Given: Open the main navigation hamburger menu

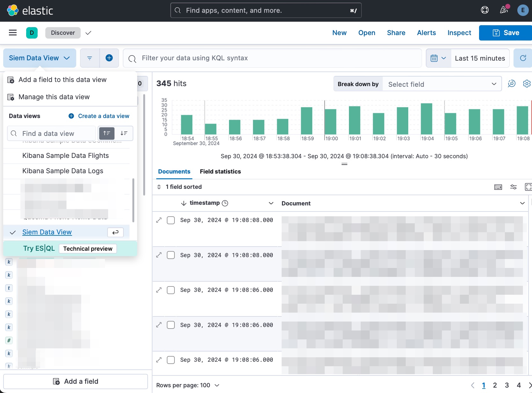Looking at the screenshot, I should [13, 33].
